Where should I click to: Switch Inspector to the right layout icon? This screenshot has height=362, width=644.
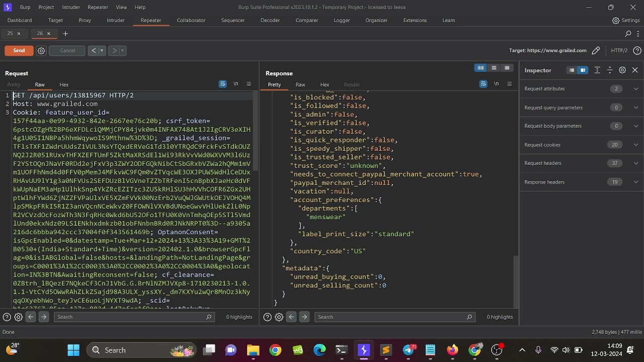[583, 70]
